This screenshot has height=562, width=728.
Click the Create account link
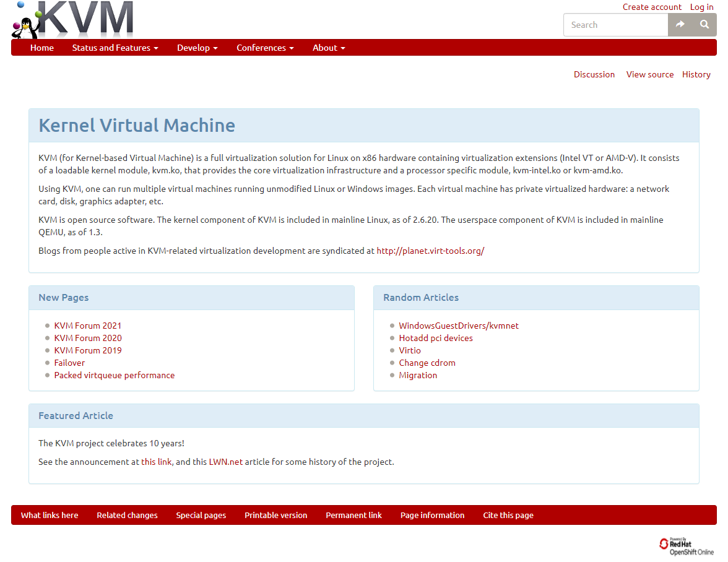(x=652, y=7)
